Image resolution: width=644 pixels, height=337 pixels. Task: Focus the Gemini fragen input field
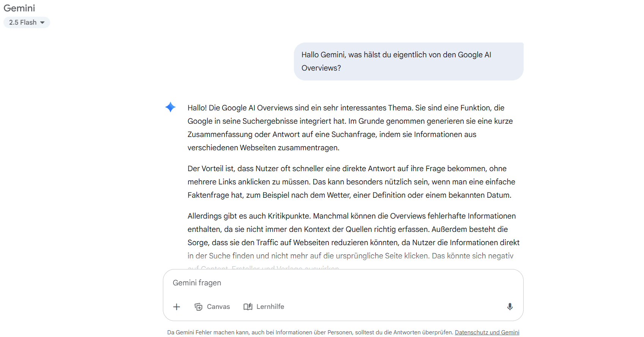pos(342,283)
